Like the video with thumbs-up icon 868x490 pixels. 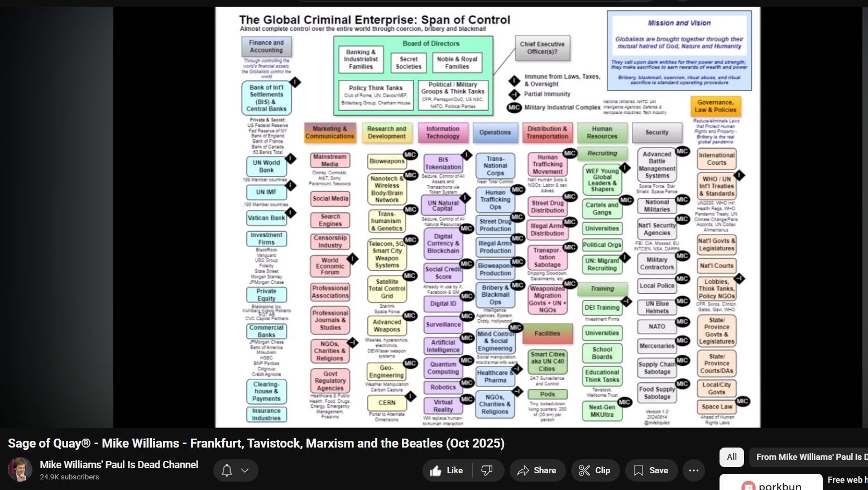pos(446,470)
